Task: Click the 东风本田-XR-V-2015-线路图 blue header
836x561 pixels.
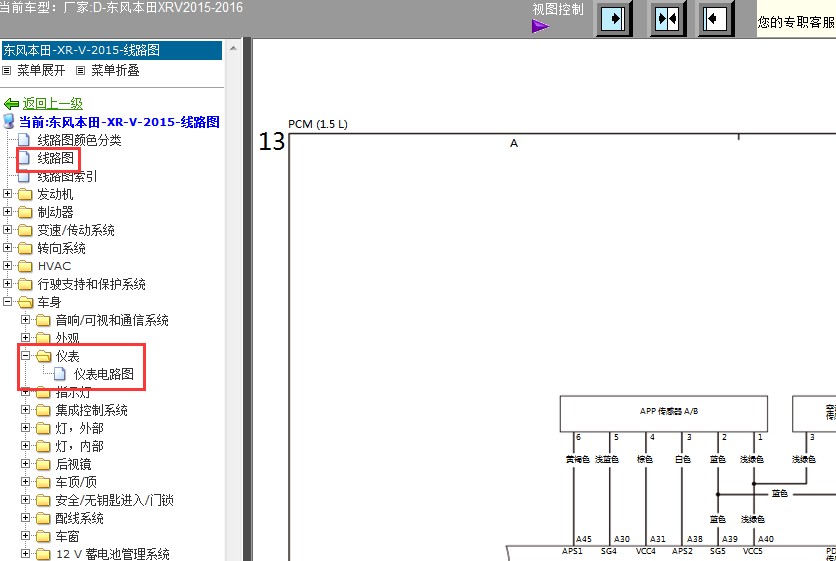Action: point(112,50)
